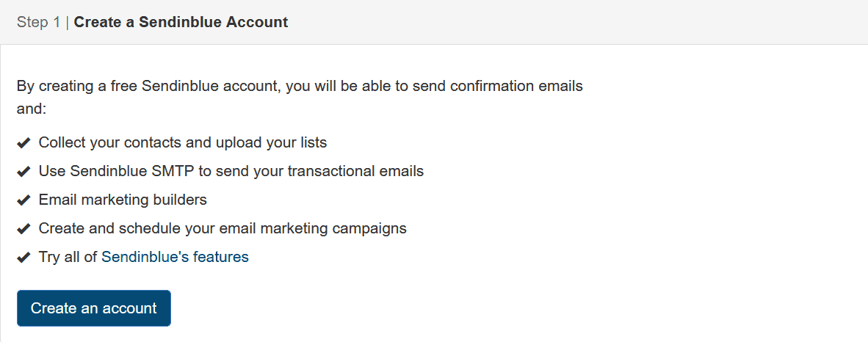Click the intro paragraph about free account
Image resolution: width=868 pixels, height=342 pixels.
(300, 98)
